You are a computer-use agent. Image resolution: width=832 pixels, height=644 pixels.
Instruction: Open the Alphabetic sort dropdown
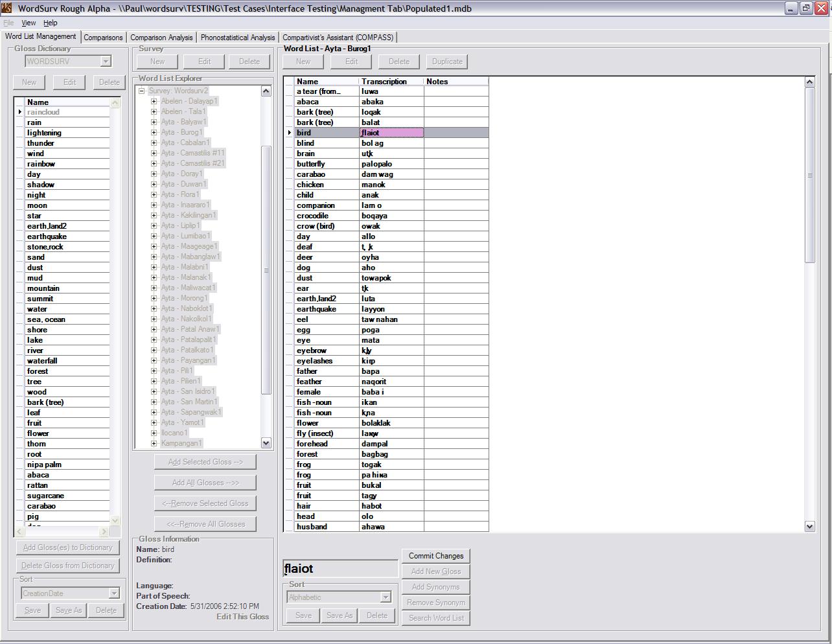pyautogui.click(x=386, y=597)
